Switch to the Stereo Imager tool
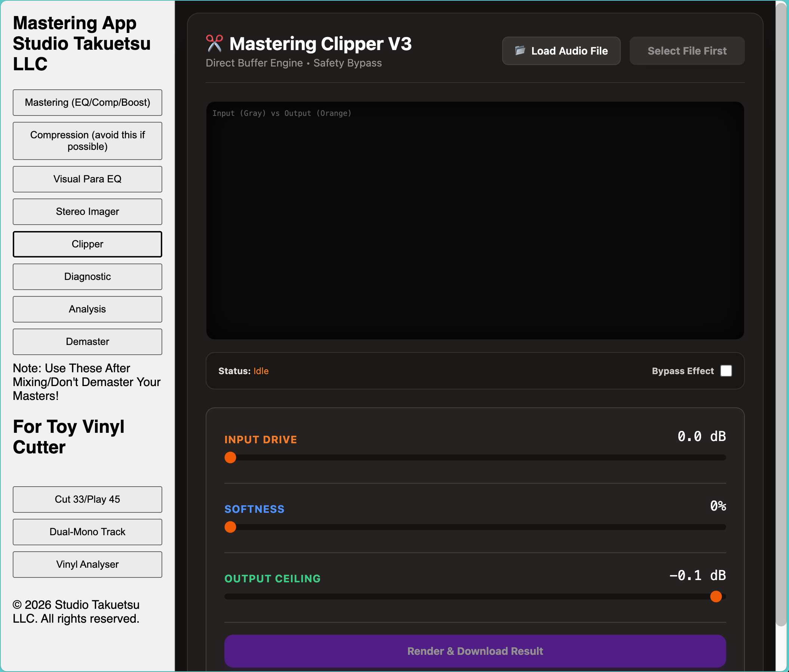Screen dimensions: 789x672 click(87, 212)
